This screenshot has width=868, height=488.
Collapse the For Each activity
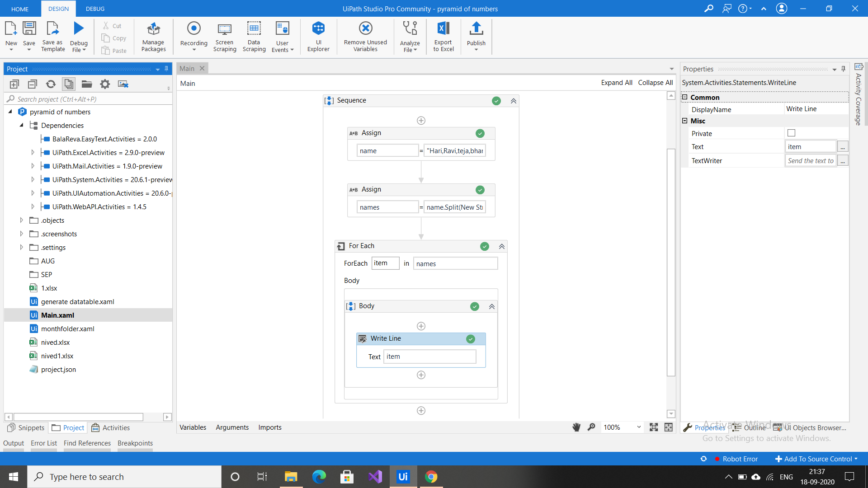pos(502,246)
